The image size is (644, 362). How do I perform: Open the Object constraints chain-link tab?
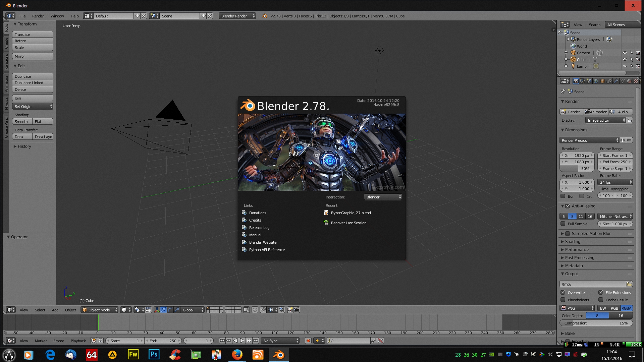pos(609,81)
